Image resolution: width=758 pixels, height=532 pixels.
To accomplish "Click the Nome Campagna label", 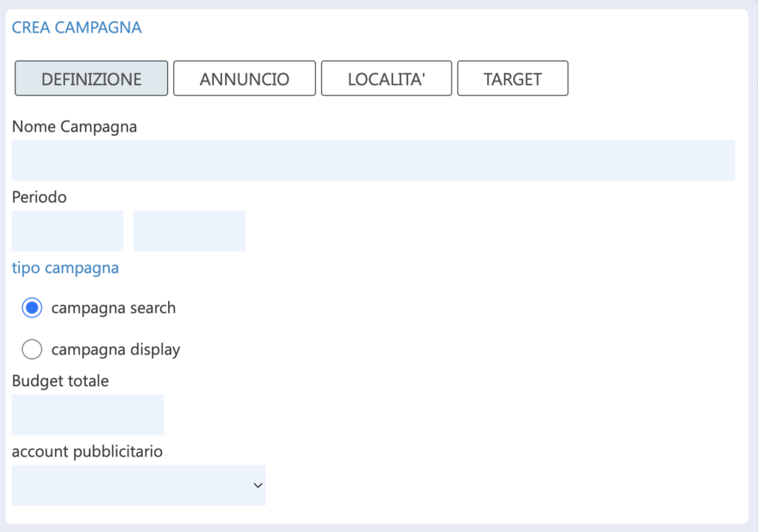I will pos(75,127).
